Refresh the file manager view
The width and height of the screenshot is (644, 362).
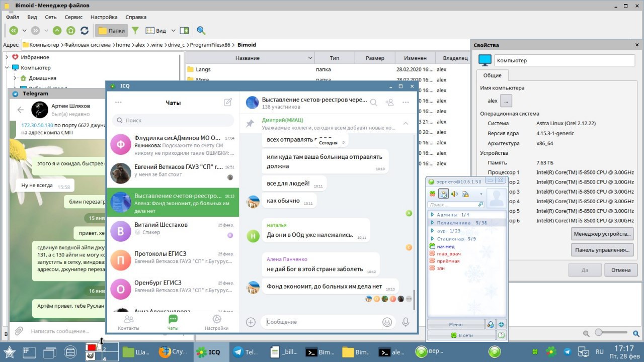pyautogui.click(x=85, y=31)
